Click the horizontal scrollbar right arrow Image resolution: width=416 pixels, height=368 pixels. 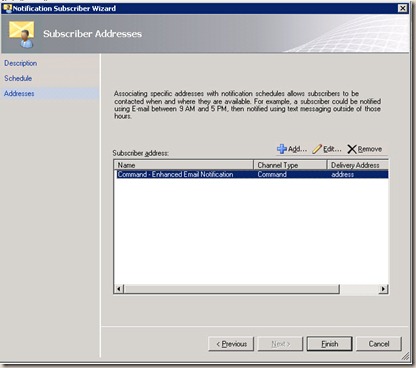point(383,289)
